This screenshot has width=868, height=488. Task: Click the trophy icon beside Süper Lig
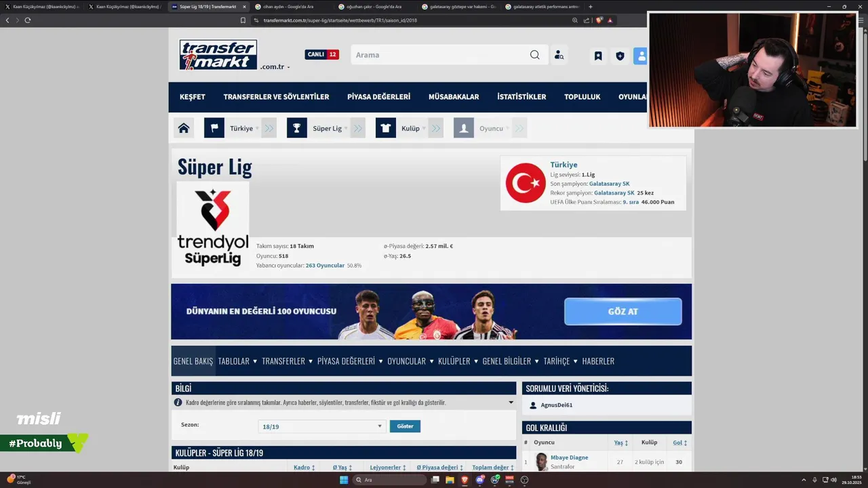pyautogui.click(x=296, y=128)
